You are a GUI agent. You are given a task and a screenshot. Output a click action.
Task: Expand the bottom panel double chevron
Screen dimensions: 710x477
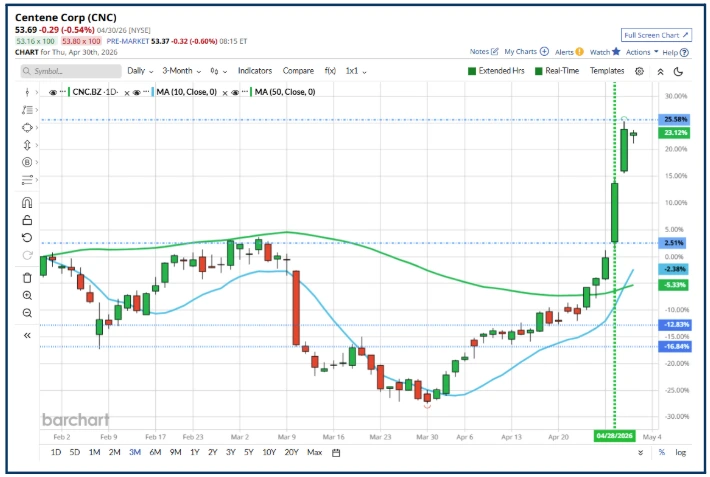640,453
